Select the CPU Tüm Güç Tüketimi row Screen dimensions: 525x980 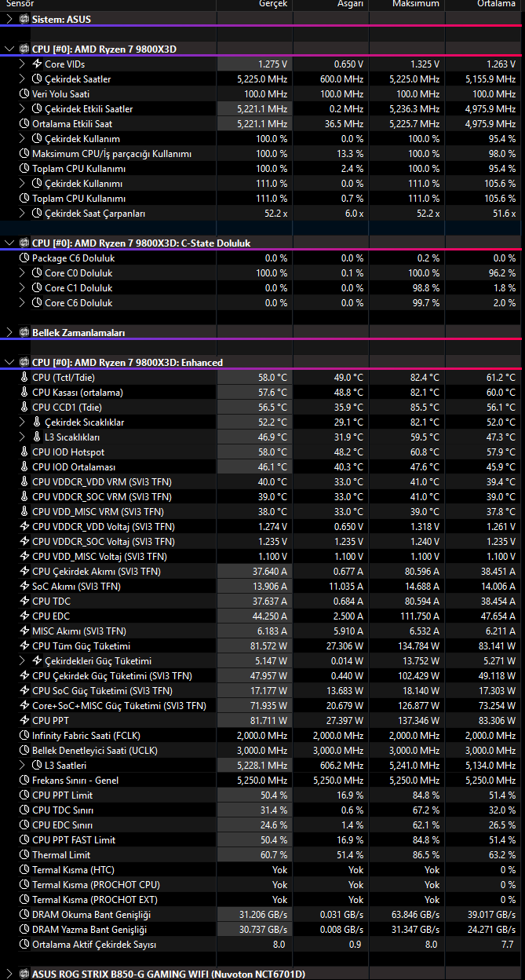click(x=261, y=646)
